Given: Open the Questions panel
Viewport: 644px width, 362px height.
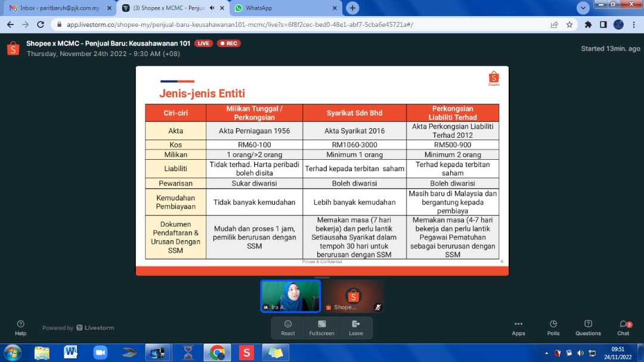Looking at the screenshot, I should click(588, 327).
